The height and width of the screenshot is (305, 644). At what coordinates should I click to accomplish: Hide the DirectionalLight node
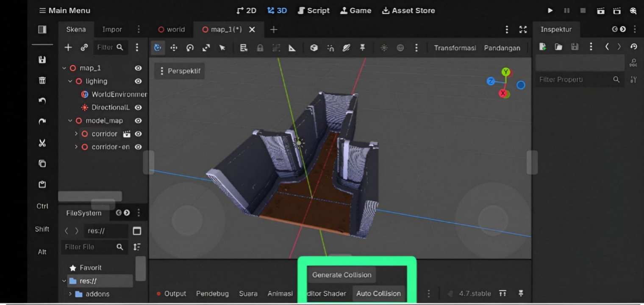point(138,108)
